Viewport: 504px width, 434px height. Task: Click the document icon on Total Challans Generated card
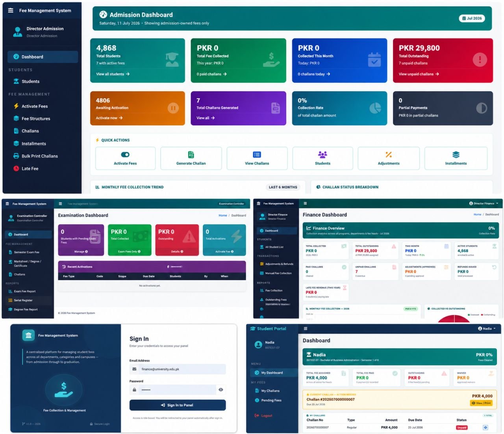pyautogui.click(x=276, y=108)
